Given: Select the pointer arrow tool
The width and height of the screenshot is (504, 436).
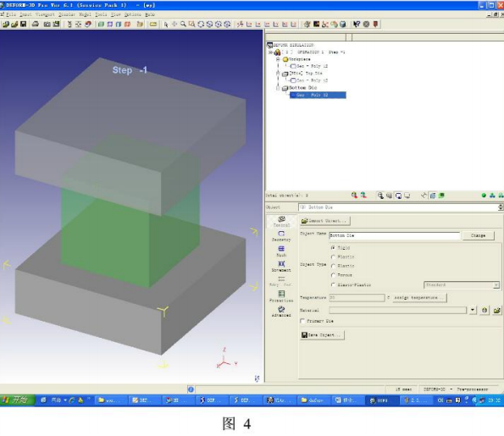Looking at the screenshot, I should [x=166, y=25].
